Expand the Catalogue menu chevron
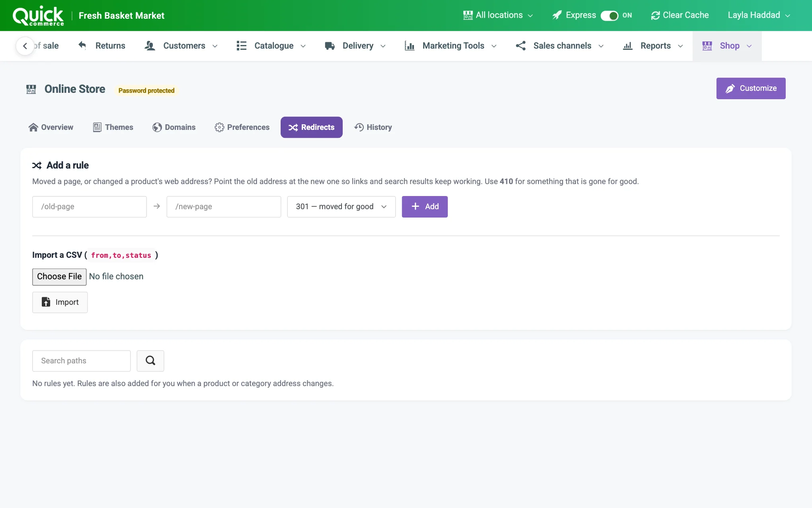 (303, 46)
